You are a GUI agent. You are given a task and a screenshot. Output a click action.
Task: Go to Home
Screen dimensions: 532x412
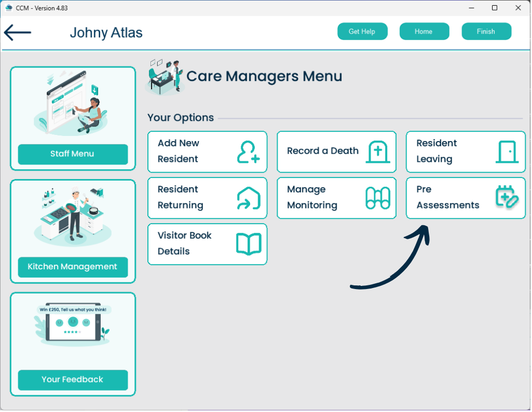pyautogui.click(x=424, y=32)
